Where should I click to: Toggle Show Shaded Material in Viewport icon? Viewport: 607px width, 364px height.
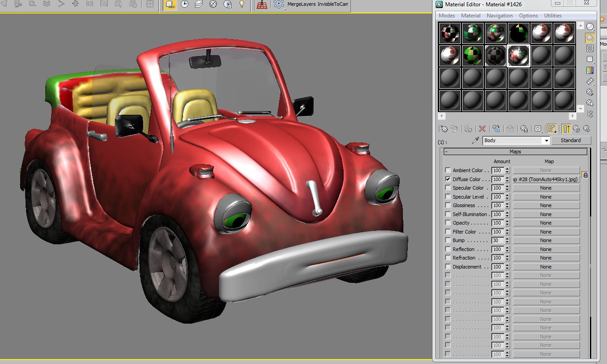point(552,129)
